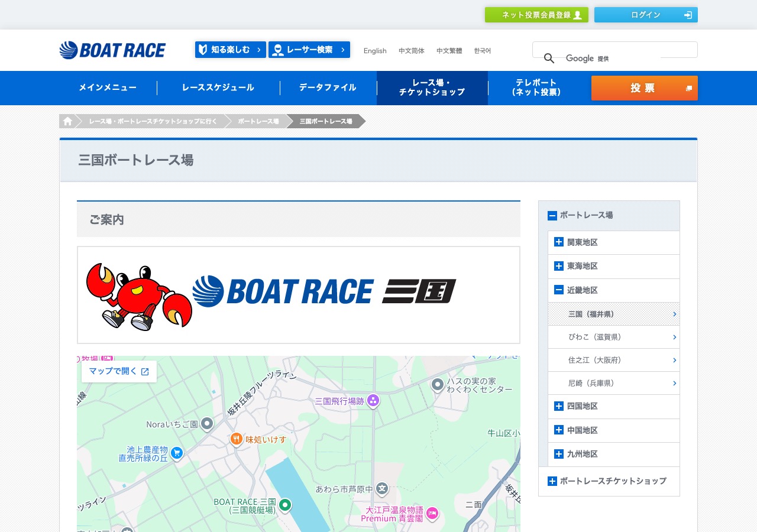The image size is (757, 532).
Task: Open the データファイル nav item
Action: point(328,88)
